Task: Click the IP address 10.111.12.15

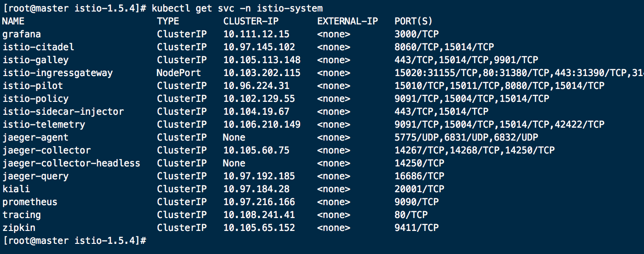Action: pos(256,34)
